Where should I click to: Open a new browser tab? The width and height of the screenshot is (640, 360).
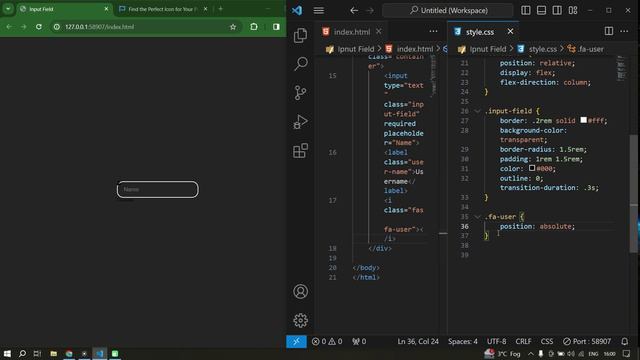tap(220, 9)
